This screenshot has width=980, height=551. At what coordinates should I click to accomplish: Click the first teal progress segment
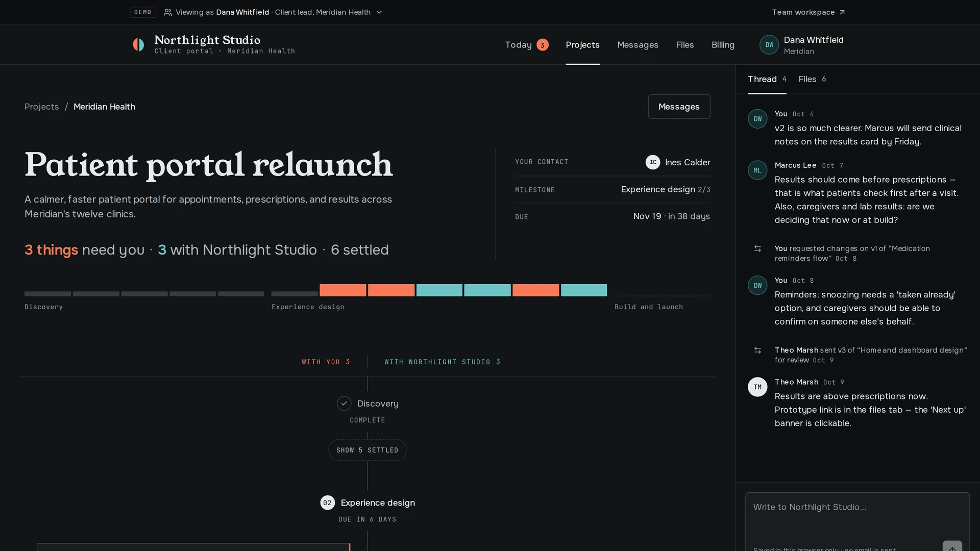tap(439, 290)
